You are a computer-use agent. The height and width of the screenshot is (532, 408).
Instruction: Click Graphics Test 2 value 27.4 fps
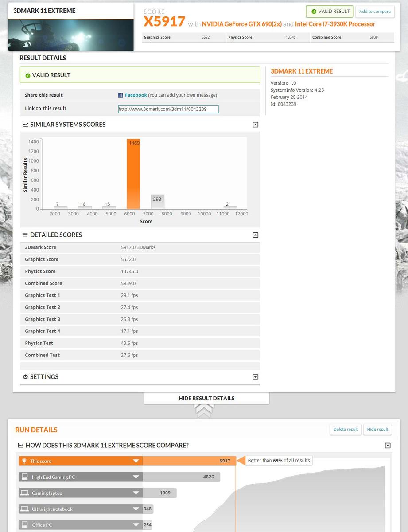coord(129,307)
